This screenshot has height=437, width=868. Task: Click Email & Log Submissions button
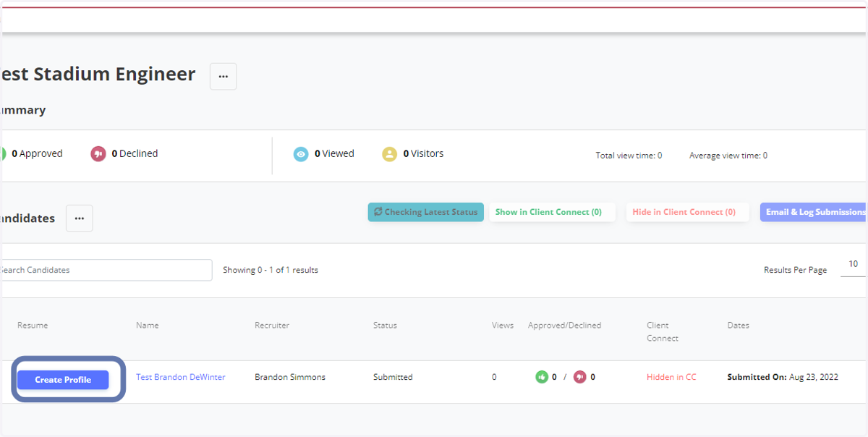[x=814, y=212]
